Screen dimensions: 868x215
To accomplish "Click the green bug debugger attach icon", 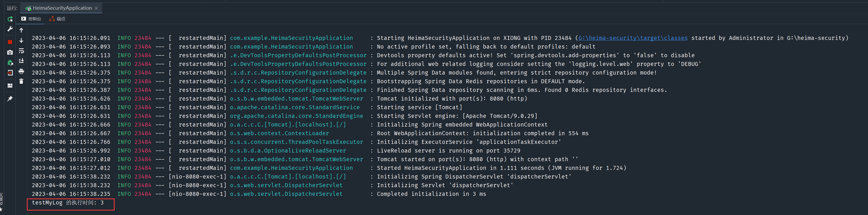I will point(10,62).
